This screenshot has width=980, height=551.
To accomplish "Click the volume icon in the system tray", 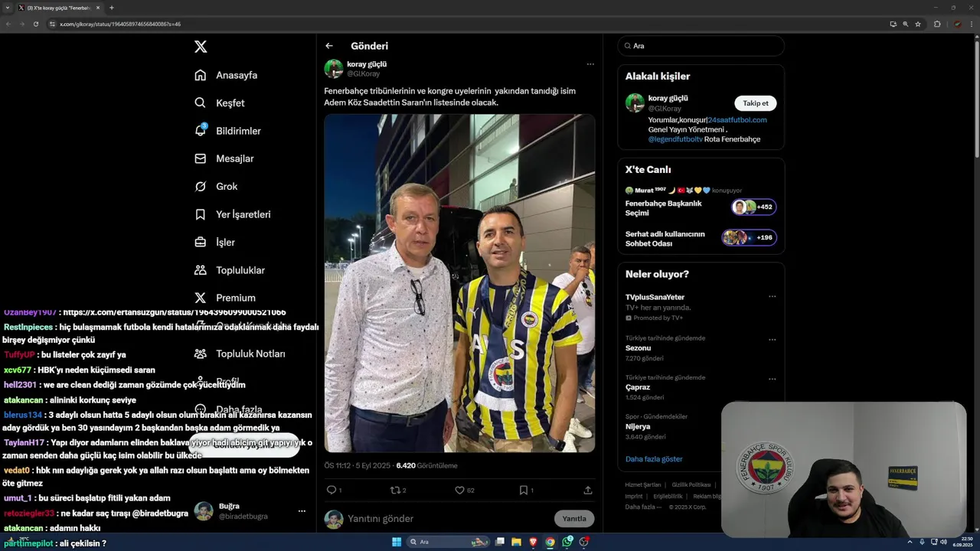I will (943, 542).
